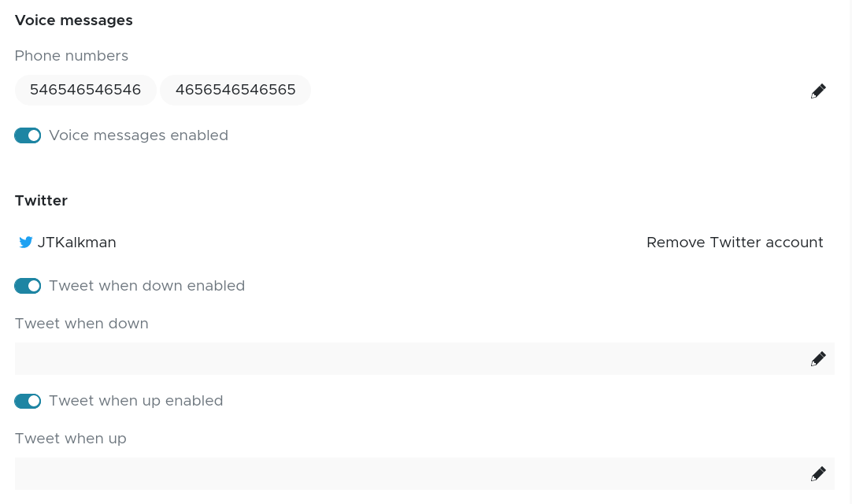Select the JTKalkman account name
The height and width of the screenshot is (504, 852).
tap(77, 243)
